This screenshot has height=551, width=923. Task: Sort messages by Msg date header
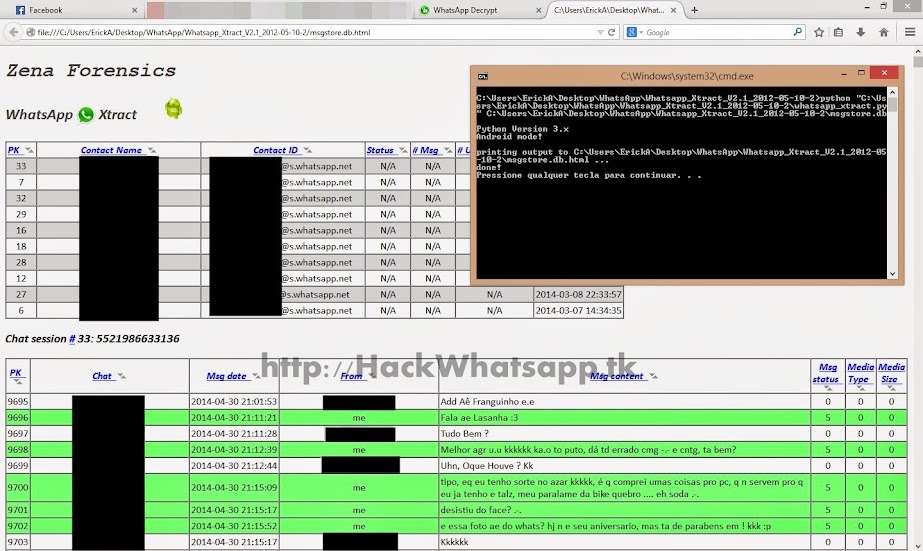click(x=226, y=376)
